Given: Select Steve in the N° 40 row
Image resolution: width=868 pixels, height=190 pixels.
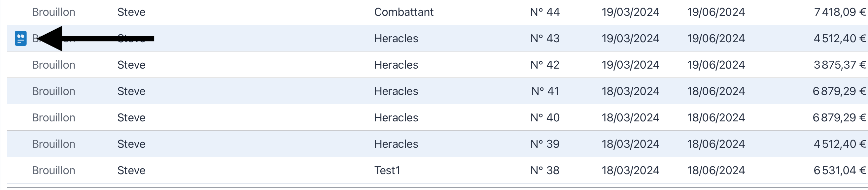Looking at the screenshot, I should click(x=131, y=117).
